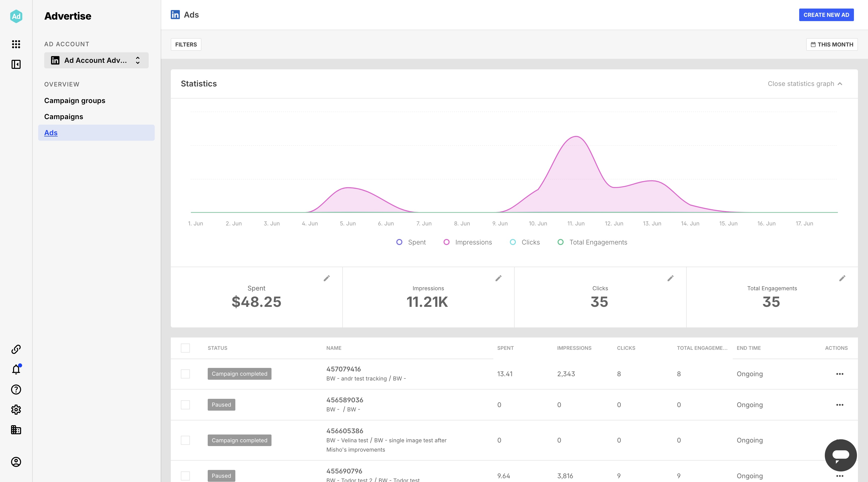Image resolution: width=868 pixels, height=482 pixels.
Task: Click the LinkedIn icon in ad account selector
Action: tap(55, 60)
